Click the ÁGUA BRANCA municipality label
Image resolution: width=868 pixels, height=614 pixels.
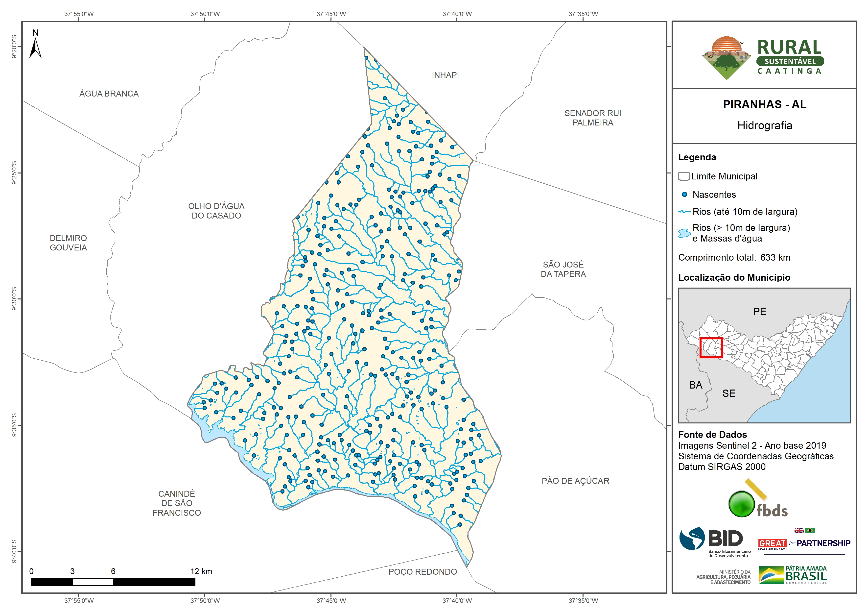coord(109,94)
